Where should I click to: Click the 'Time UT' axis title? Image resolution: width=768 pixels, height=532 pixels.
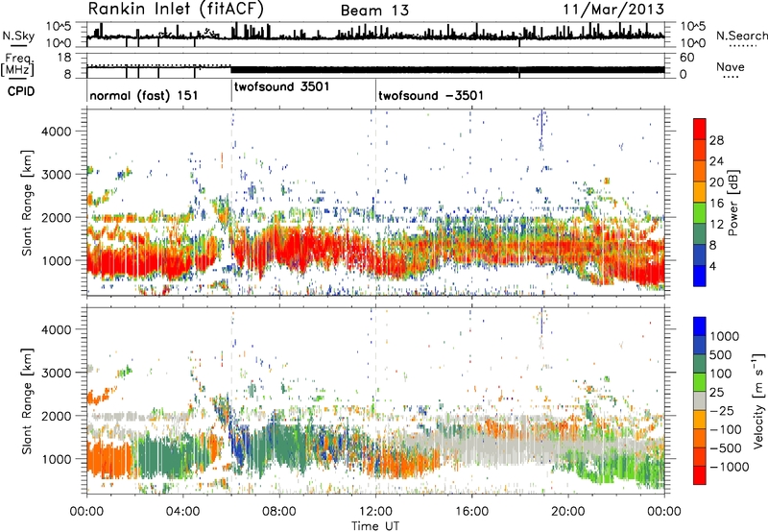point(375,526)
